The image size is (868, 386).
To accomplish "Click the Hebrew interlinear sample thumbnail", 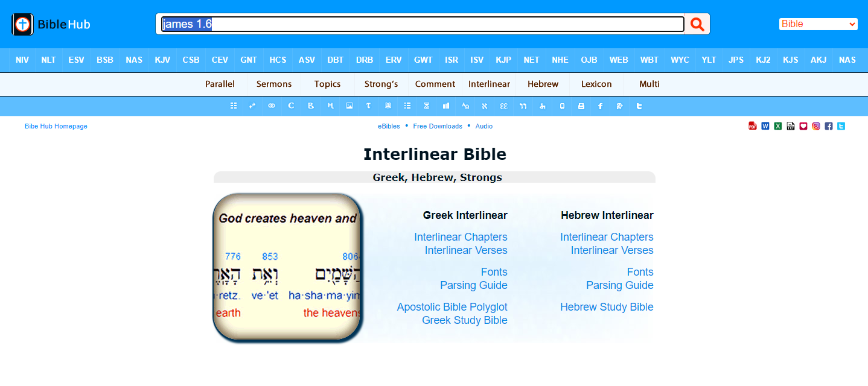I will (287, 267).
